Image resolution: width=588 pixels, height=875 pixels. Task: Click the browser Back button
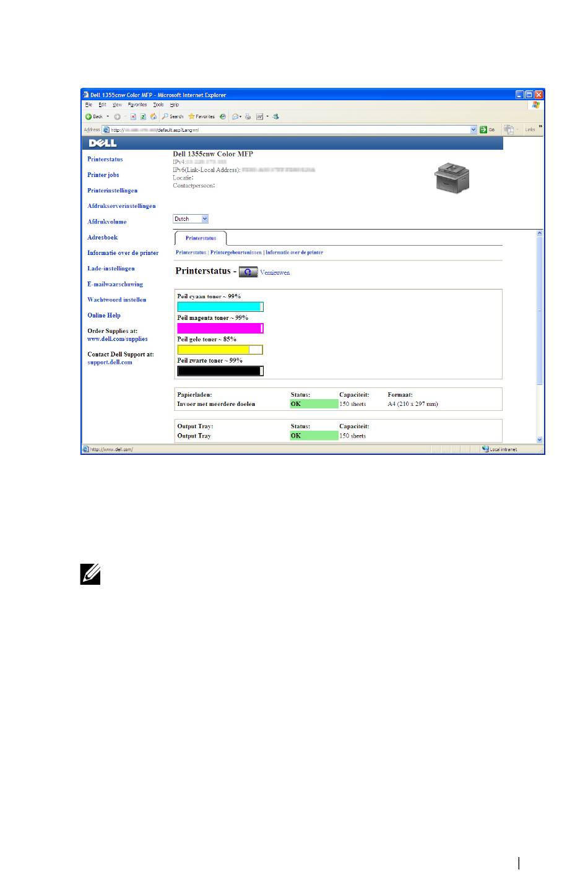click(94, 116)
